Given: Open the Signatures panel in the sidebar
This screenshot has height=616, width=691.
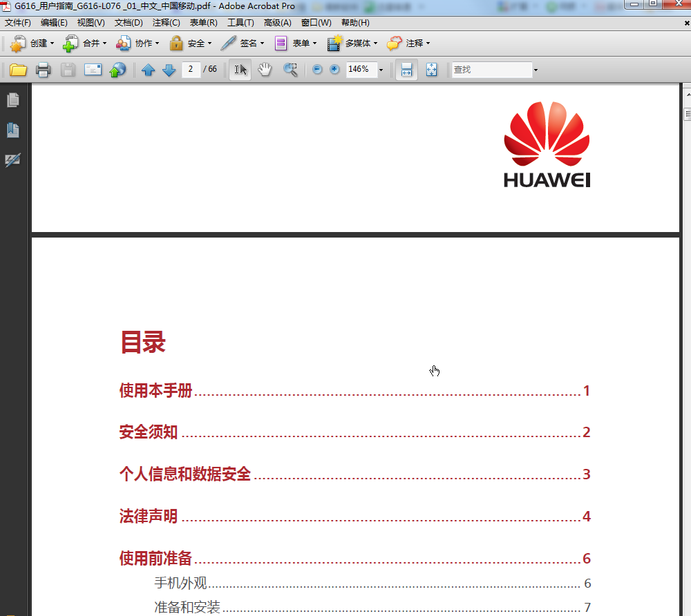Looking at the screenshot, I should tap(13, 160).
